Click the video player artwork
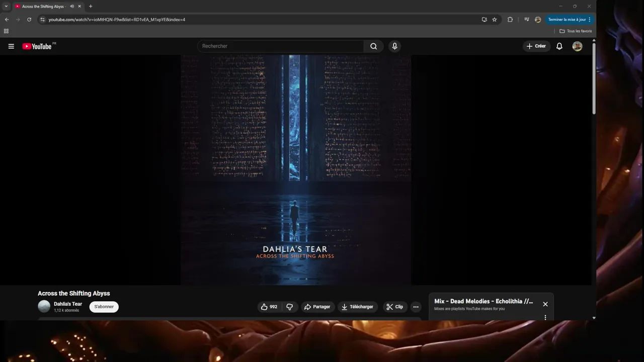 (296, 170)
